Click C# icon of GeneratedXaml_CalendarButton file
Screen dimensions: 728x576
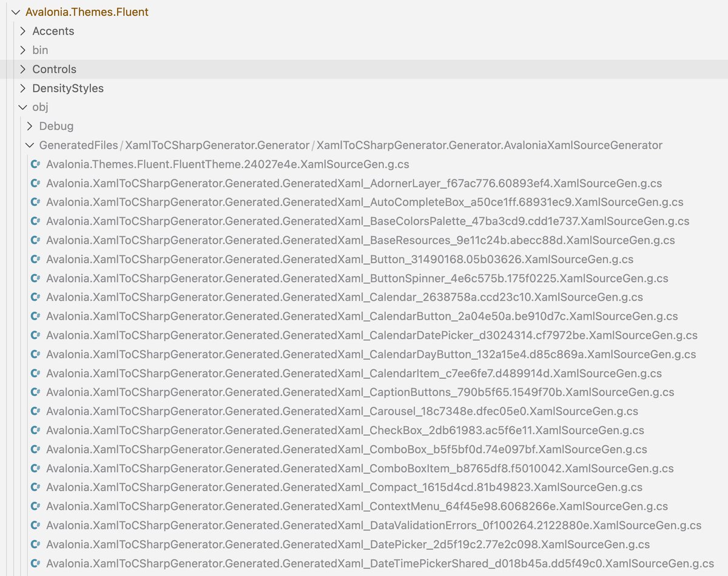(36, 316)
